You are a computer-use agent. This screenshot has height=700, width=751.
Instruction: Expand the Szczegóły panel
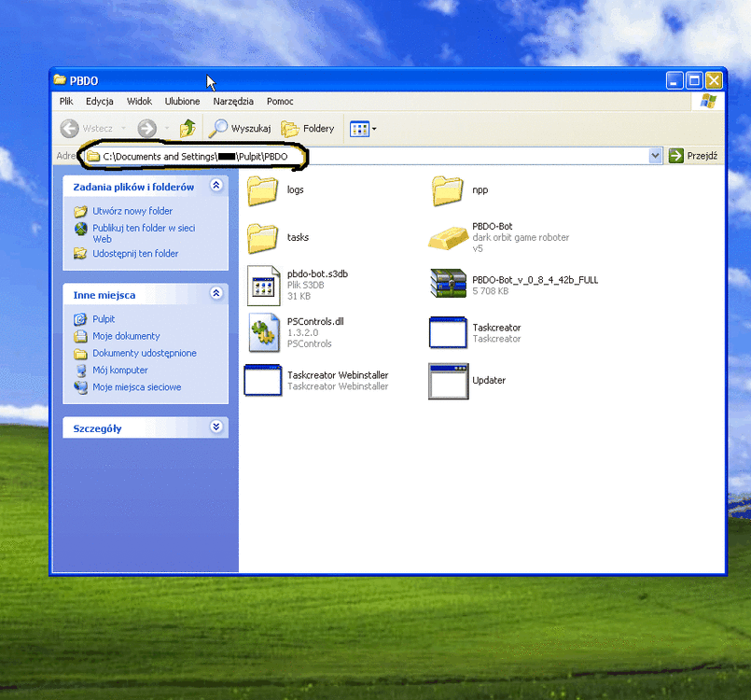tap(216, 427)
